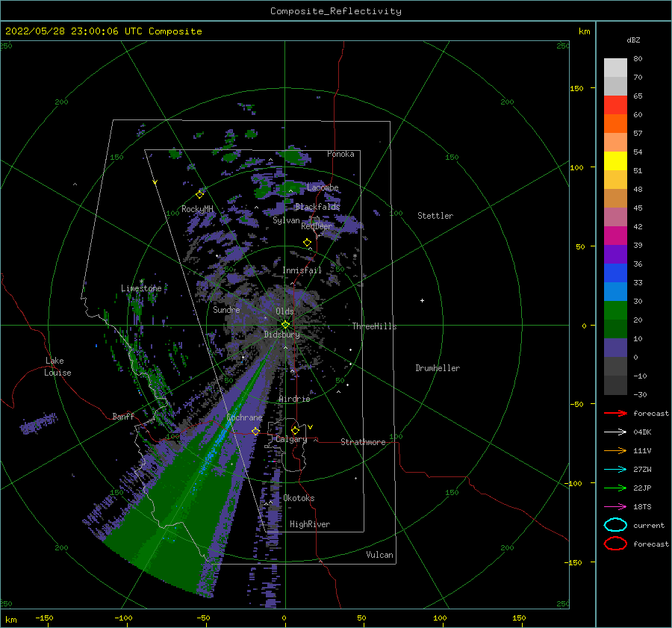Select the 20 dBZ green color swatch

[615, 311]
